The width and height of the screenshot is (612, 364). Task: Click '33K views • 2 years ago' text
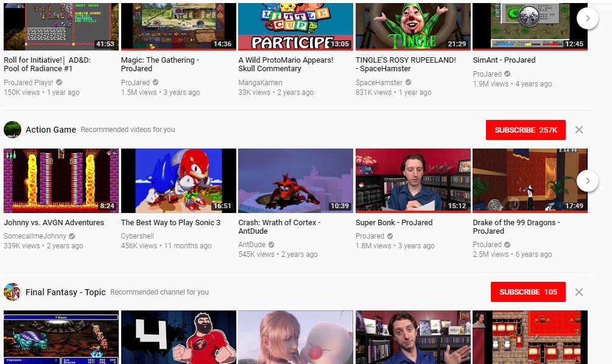click(x=276, y=93)
